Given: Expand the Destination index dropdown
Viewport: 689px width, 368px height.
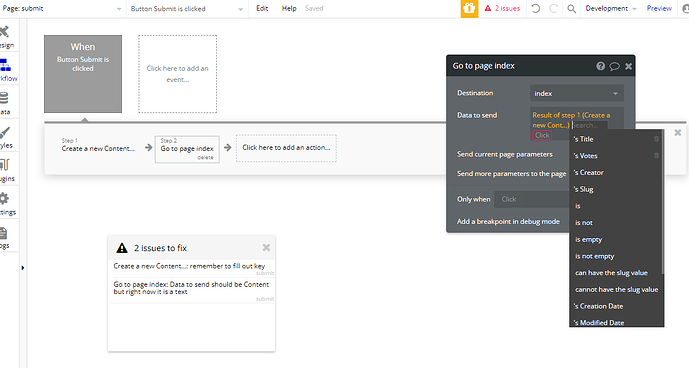Looking at the screenshot, I should [x=577, y=93].
